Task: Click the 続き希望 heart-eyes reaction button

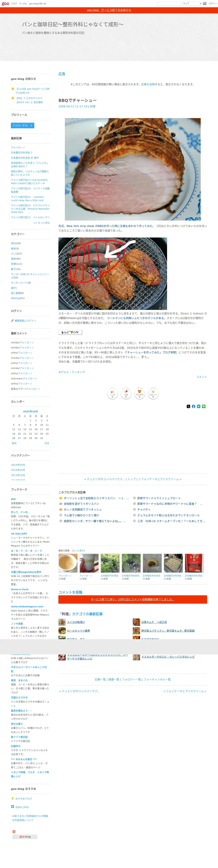Action: tap(140, 394)
